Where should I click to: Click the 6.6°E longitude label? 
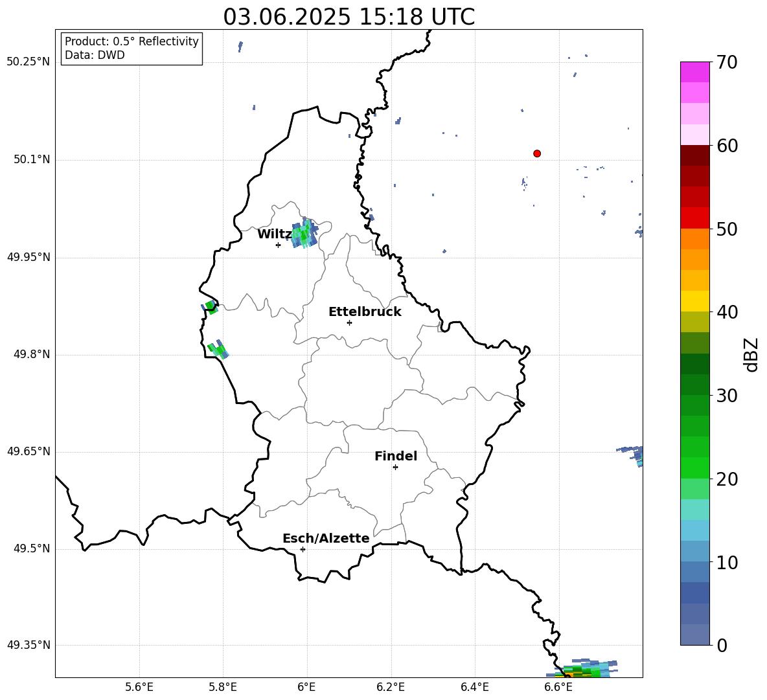(x=558, y=687)
